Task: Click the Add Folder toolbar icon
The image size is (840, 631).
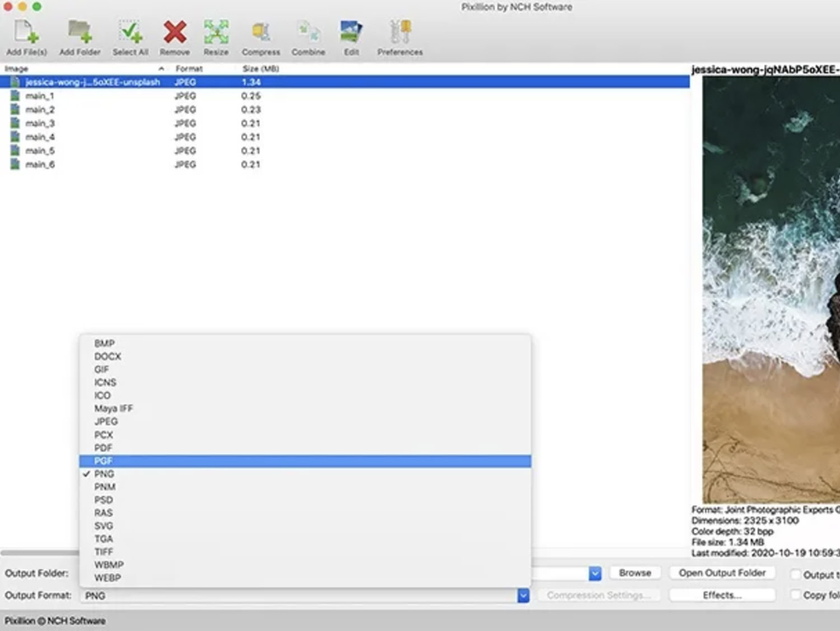Action: [x=80, y=33]
